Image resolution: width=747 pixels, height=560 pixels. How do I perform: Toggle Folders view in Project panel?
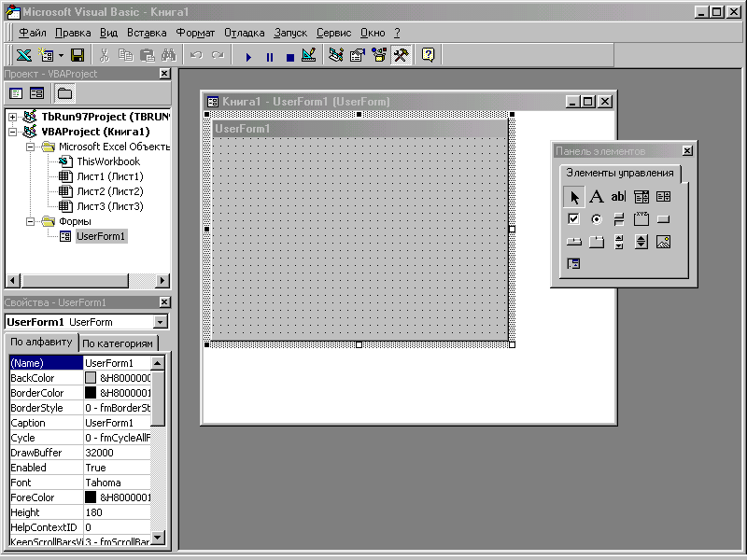(64, 93)
